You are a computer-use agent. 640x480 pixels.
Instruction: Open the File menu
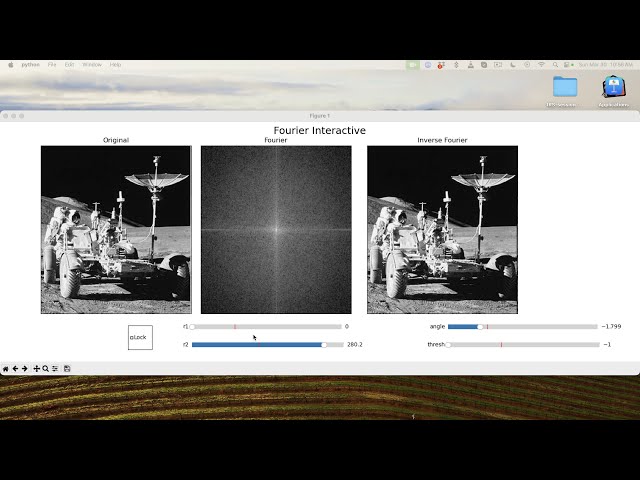coord(52,64)
